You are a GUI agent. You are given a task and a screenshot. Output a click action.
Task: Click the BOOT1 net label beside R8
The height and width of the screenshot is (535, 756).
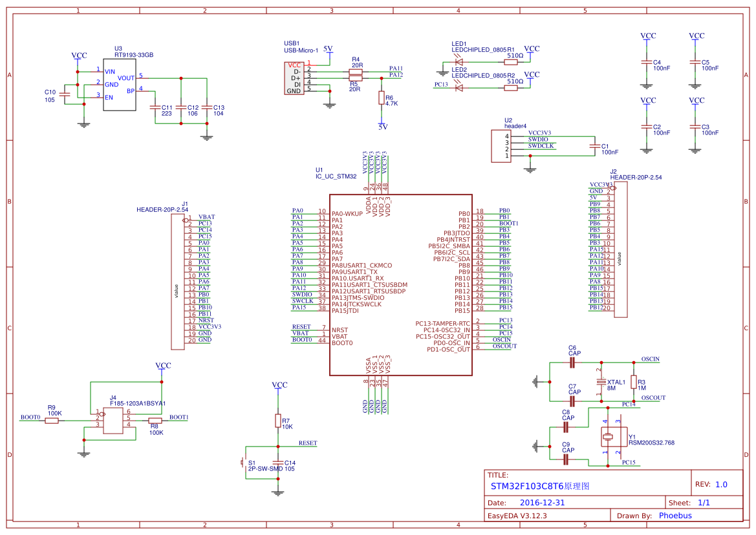point(179,417)
